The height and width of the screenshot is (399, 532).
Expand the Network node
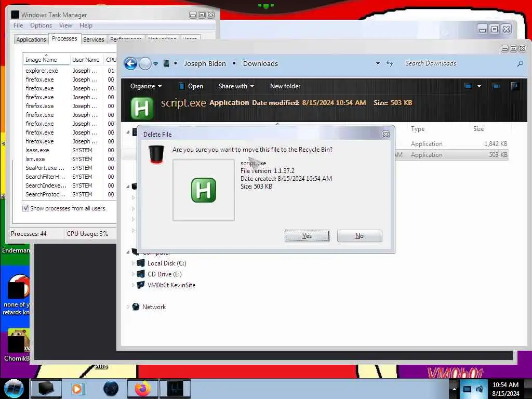point(128,307)
